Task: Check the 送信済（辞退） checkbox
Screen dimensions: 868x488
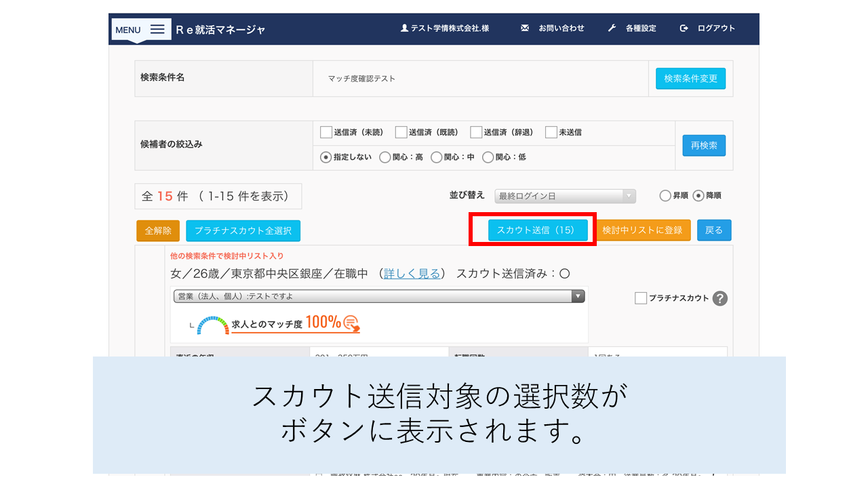Action: pyautogui.click(x=476, y=132)
